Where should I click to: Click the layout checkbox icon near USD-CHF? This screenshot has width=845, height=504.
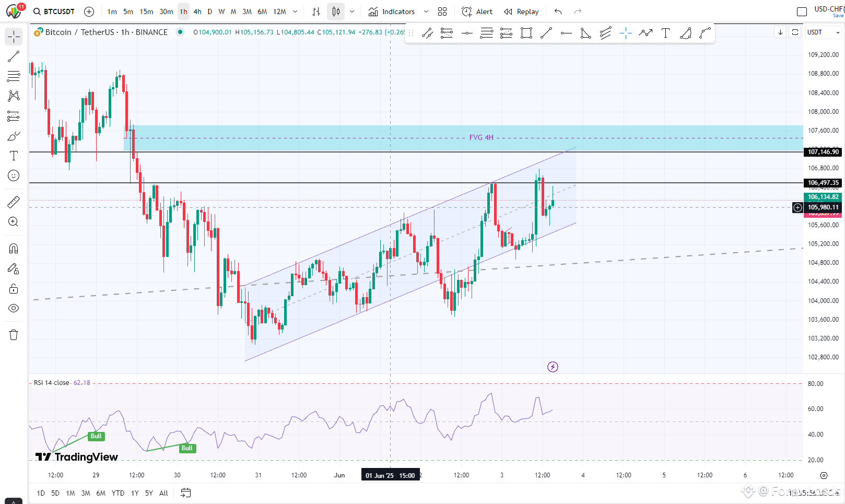coord(802,11)
